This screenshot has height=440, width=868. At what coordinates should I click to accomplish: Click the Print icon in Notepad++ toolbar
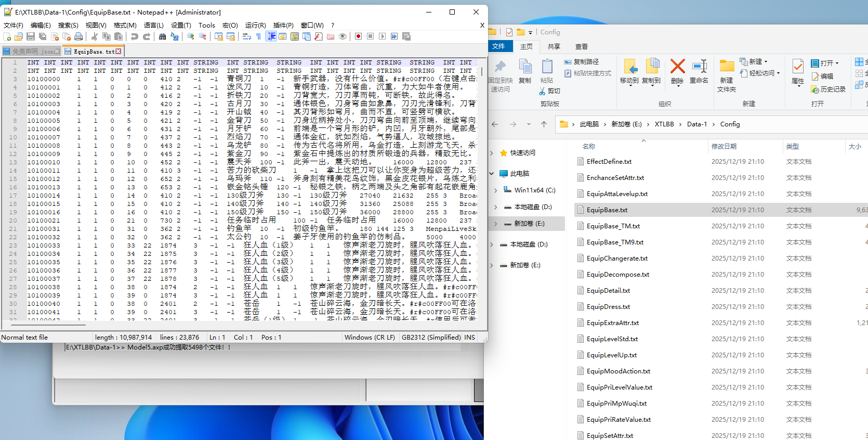(x=78, y=36)
